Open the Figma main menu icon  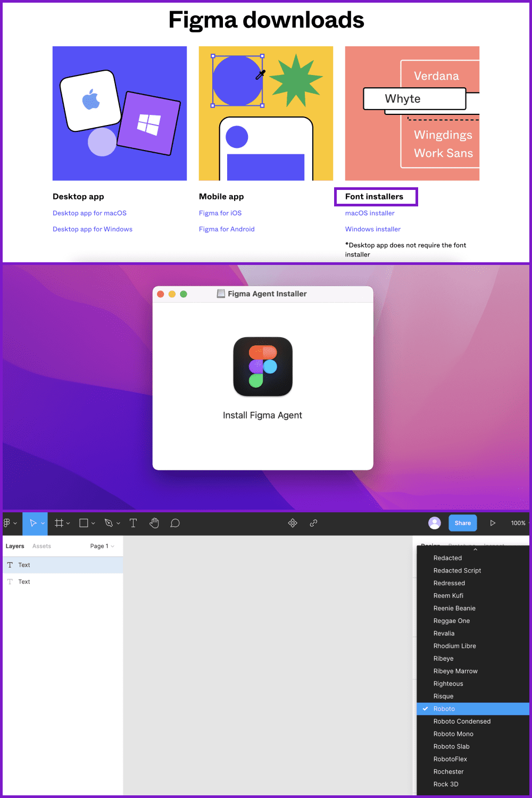click(x=6, y=523)
